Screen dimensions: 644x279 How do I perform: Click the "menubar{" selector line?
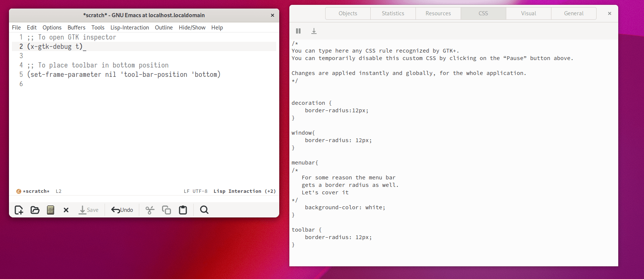point(305,163)
